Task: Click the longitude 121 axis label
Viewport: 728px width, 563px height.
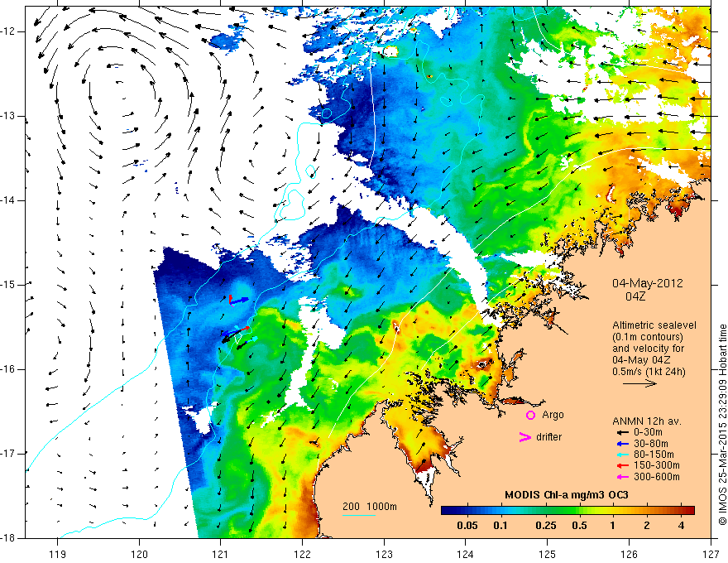Action: 221,554
